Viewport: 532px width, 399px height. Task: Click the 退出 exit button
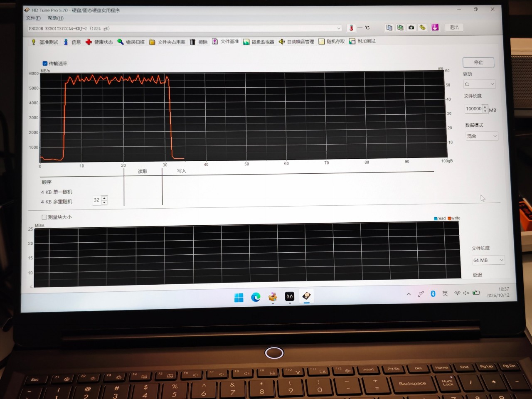click(454, 27)
